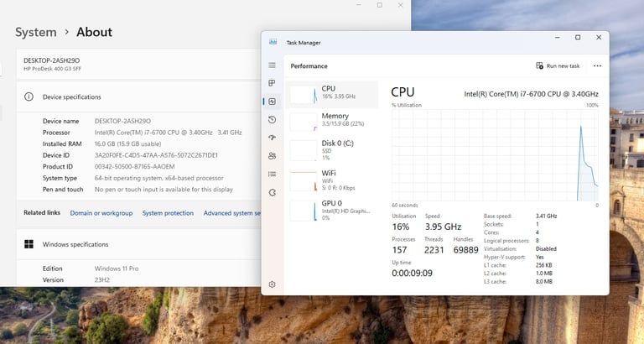The height and width of the screenshot is (344, 644).
Task: Select the WiFi performance entry
Action: [x=332, y=180]
